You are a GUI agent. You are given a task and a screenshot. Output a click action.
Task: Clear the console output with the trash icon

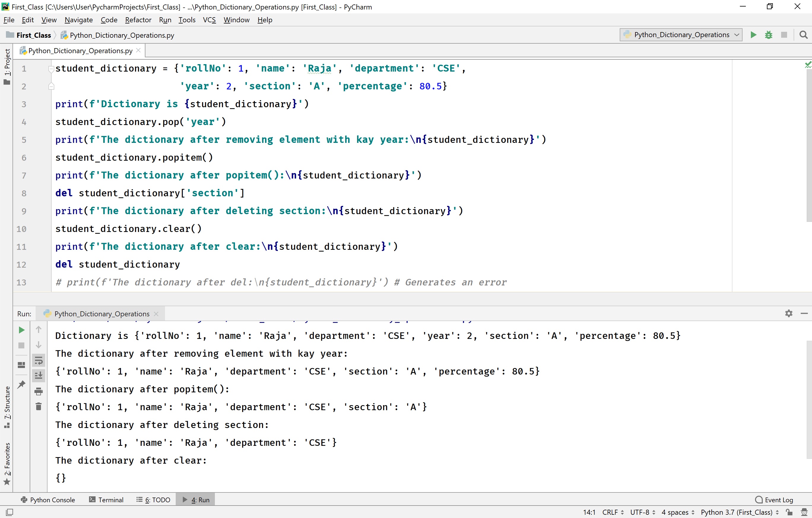point(39,406)
